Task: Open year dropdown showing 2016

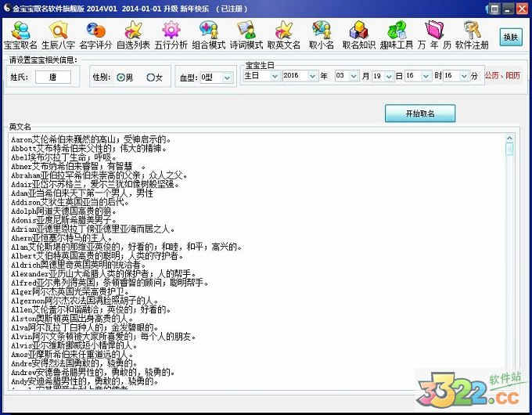Action: [x=312, y=76]
